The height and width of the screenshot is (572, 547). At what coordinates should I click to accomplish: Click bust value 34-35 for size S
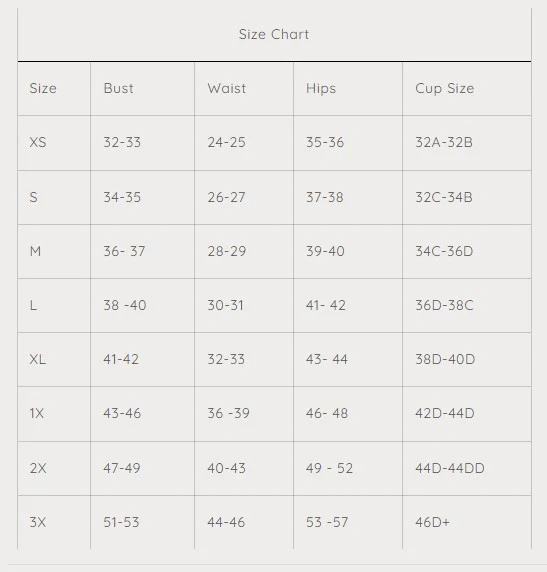click(x=122, y=197)
